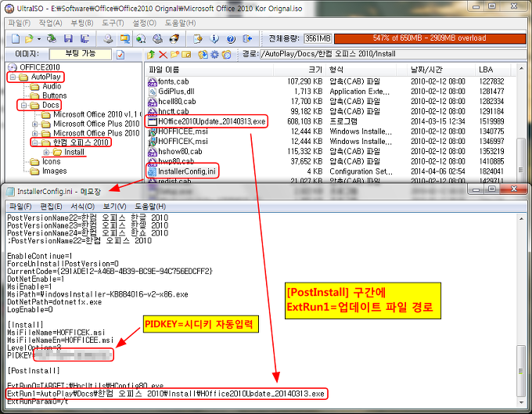Screen dimensions: 532x414
Task: Click the Exit door icon
Action: click(248, 38)
